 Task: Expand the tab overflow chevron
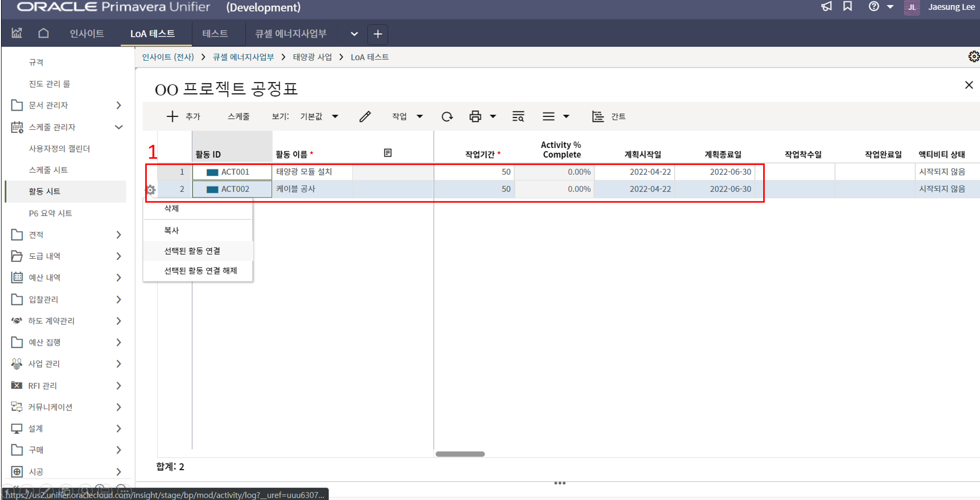pos(354,34)
